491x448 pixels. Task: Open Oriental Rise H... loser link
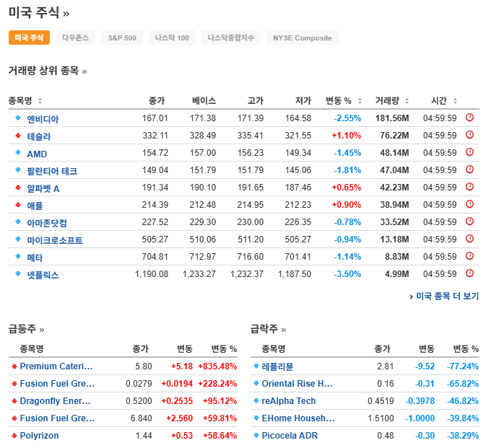297,384
